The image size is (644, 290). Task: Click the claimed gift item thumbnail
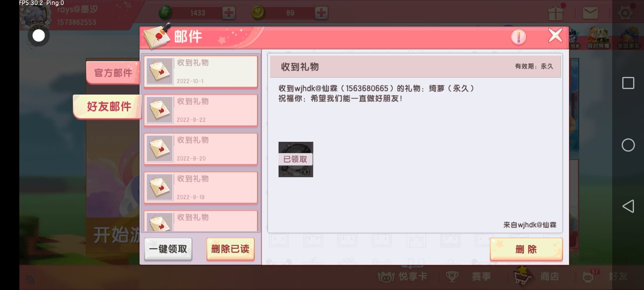coord(296,159)
